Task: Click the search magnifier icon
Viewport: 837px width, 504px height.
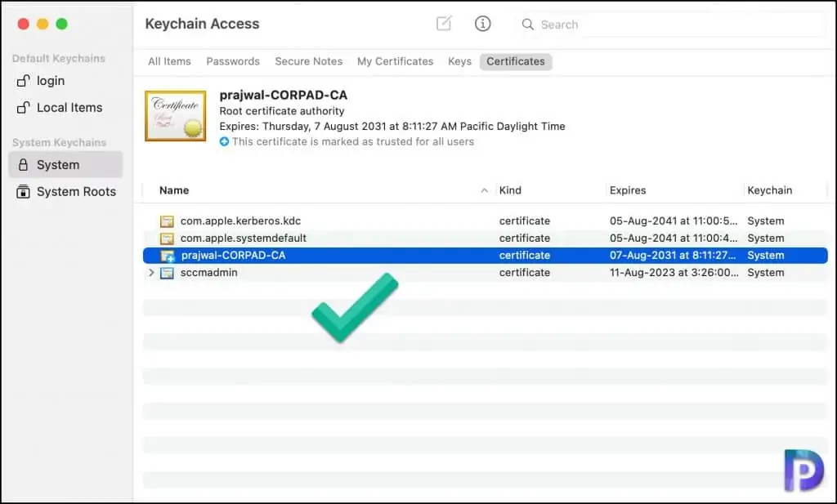Action: click(x=527, y=25)
